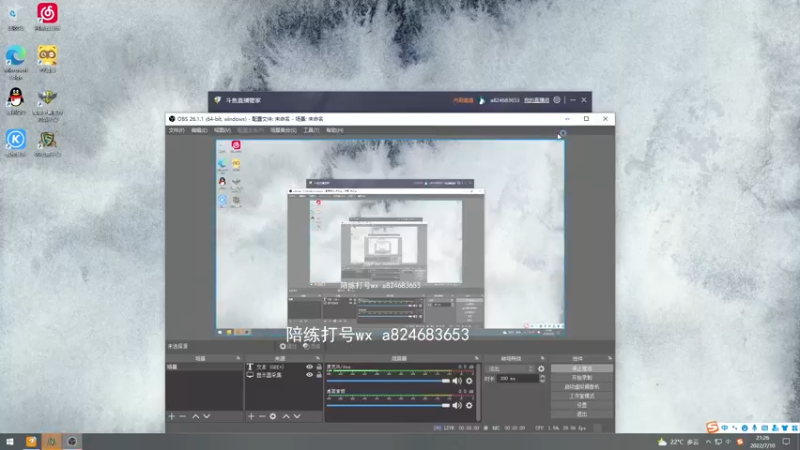The width and height of the screenshot is (800, 450).
Task: Open the View menu in OBS
Action: (x=222, y=131)
